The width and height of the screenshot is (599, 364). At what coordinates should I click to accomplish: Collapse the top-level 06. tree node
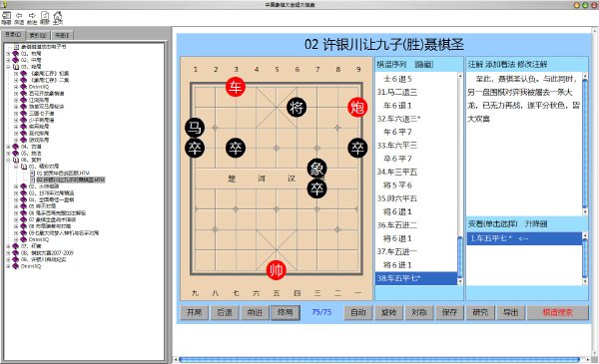(x=8, y=160)
